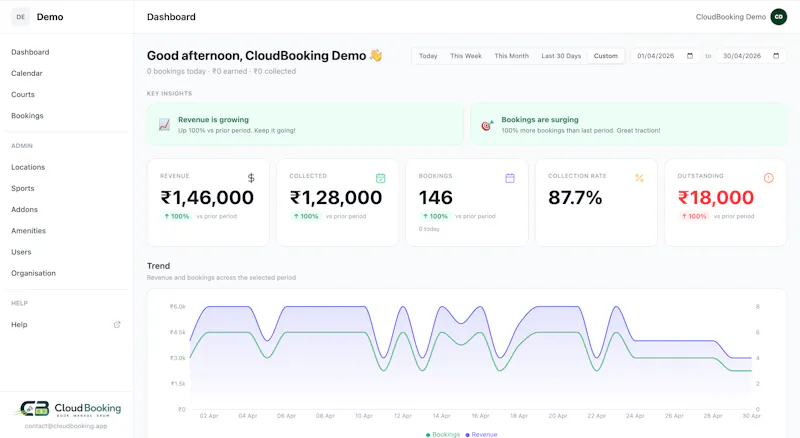
Task: Click the CloudBooking logo in sidebar
Action: 66,409
